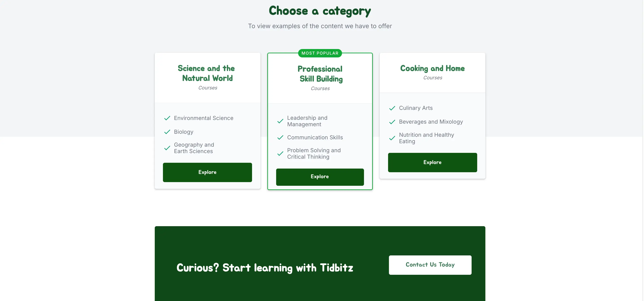Click the Curious? Start learning with Tidbitz heading
Image resolution: width=644 pixels, height=301 pixels.
tap(265, 268)
